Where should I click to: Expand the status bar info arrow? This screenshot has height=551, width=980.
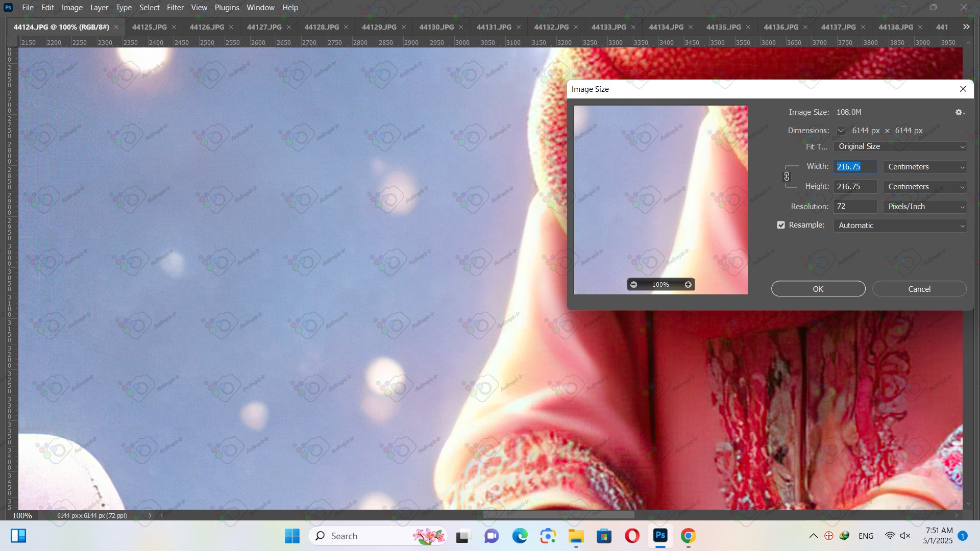tap(150, 516)
